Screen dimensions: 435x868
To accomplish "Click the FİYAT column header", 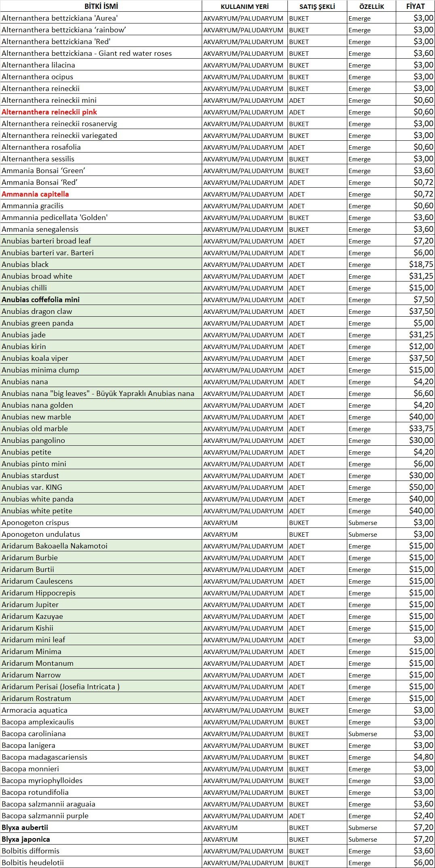I will point(415,6).
